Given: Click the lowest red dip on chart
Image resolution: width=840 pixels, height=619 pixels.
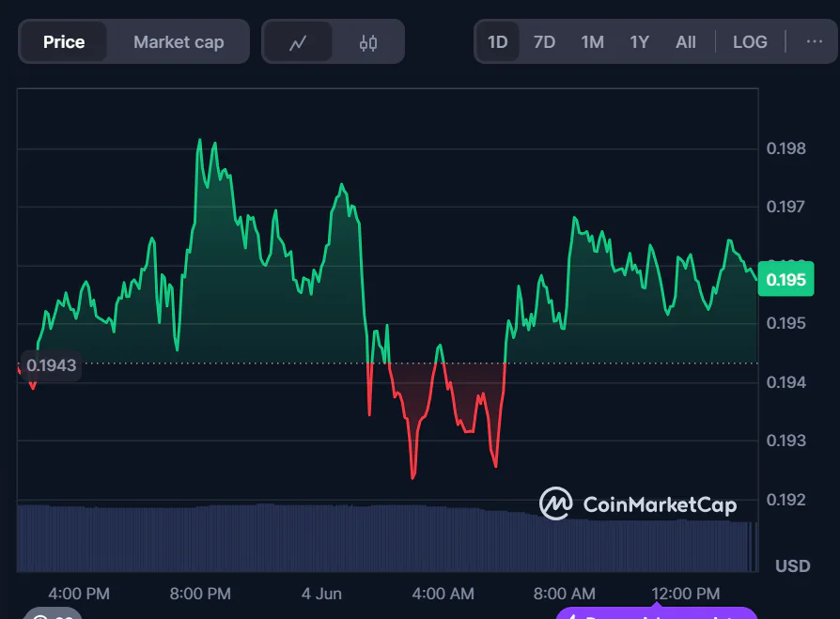Looking at the screenshot, I should point(412,476).
